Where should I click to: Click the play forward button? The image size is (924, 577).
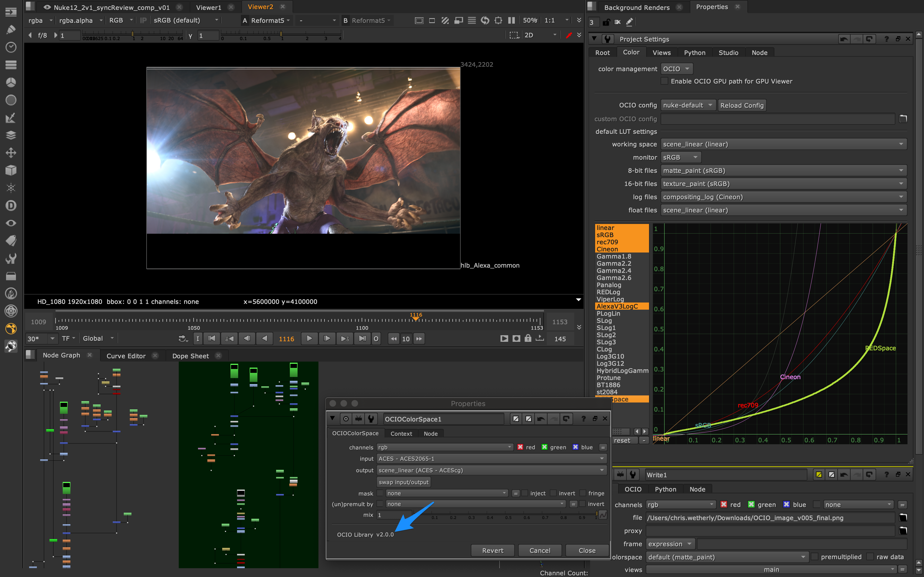[x=309, y=339]
